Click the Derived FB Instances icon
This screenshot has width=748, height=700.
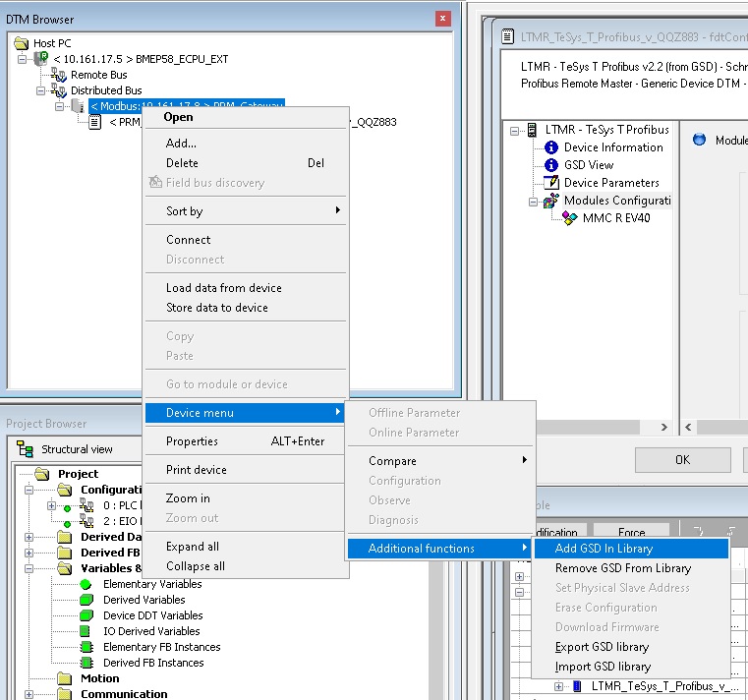[x=86, y=663]
